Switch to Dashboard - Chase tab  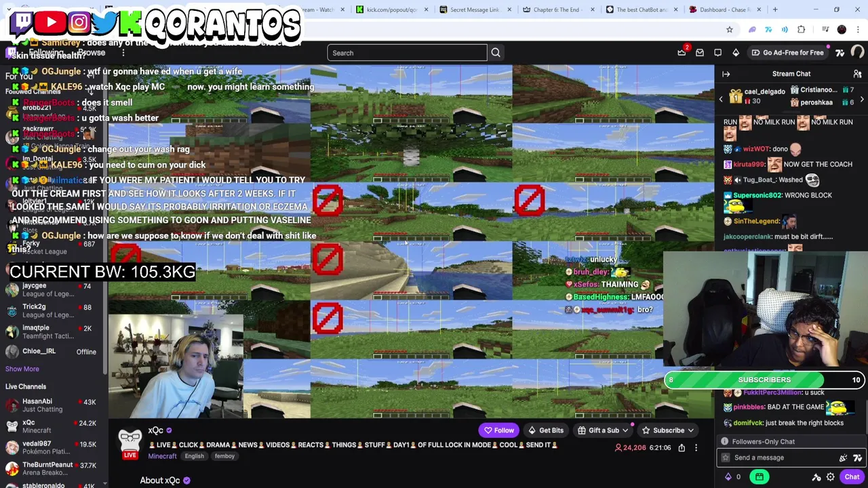(724, 9)
